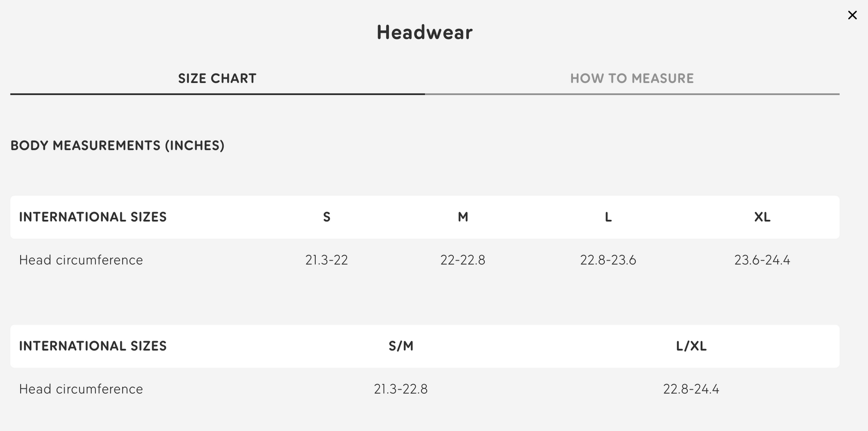Click the Headwear title heading
This screenshot has height=431, width=868.
pos(424,32)
